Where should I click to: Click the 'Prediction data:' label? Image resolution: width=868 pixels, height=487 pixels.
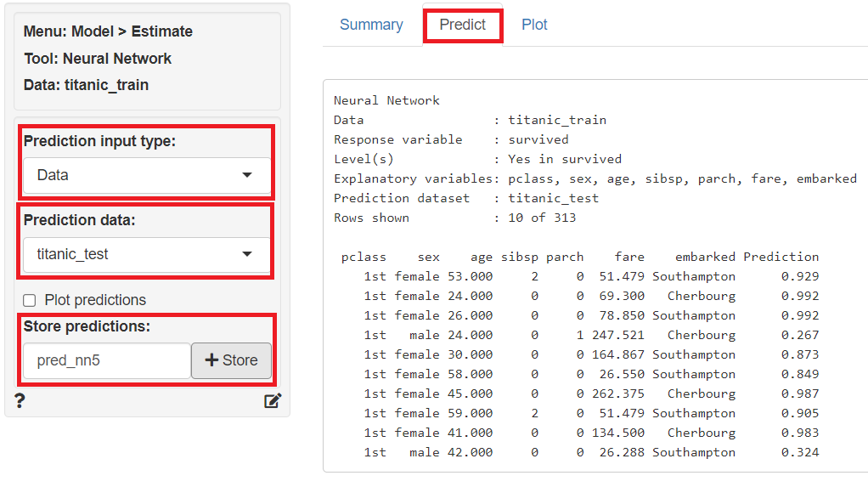(79, 220)
